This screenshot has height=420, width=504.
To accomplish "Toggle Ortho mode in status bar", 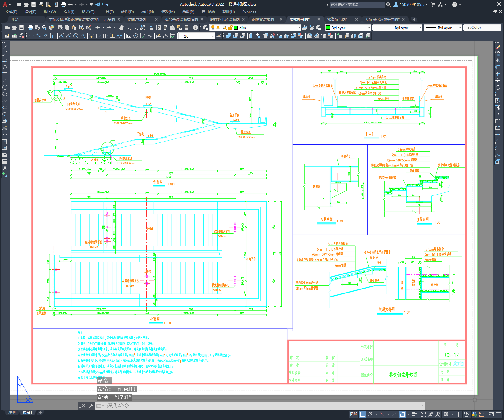I will 363,414.
